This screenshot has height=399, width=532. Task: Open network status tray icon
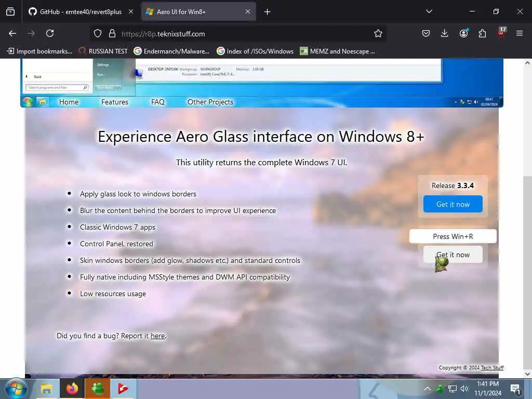[453, 389]
